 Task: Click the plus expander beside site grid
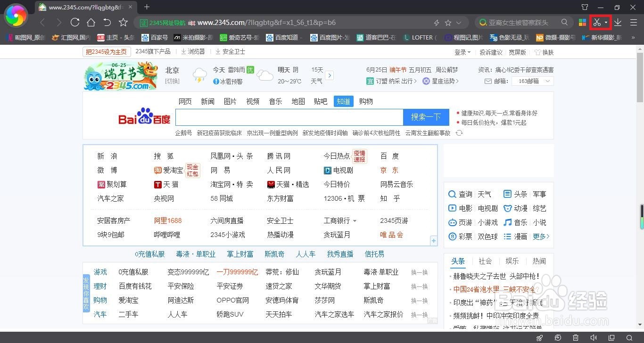pyautogui.click(x=433, y=241)
